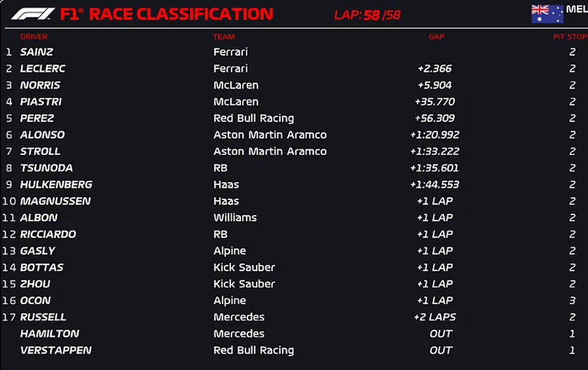Select the TEAM column header
Image resolution: width=588 pixels, height=370 pixels.
(224, 37)
